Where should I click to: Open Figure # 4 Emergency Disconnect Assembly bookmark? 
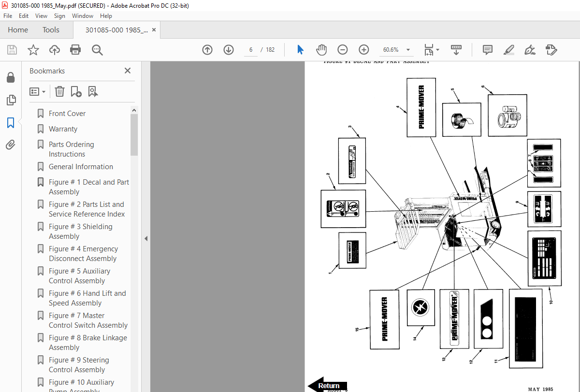[x=83, y=254]
